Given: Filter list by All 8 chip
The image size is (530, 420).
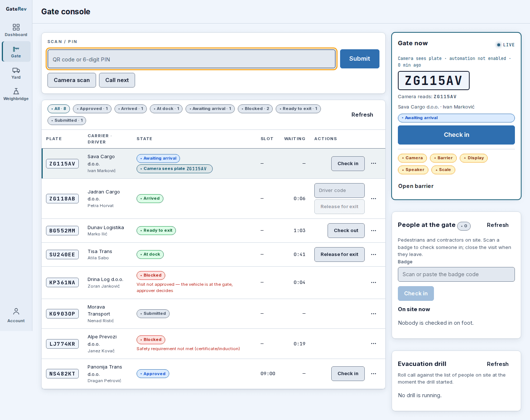Looking at the screenshot, I should (59, 109).
